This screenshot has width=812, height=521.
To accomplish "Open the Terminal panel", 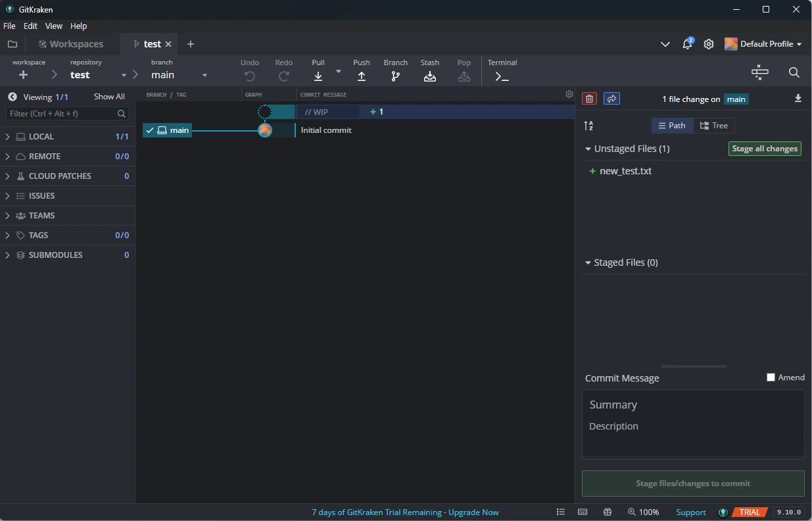I will pyautogui.click(x=502, y=76).
